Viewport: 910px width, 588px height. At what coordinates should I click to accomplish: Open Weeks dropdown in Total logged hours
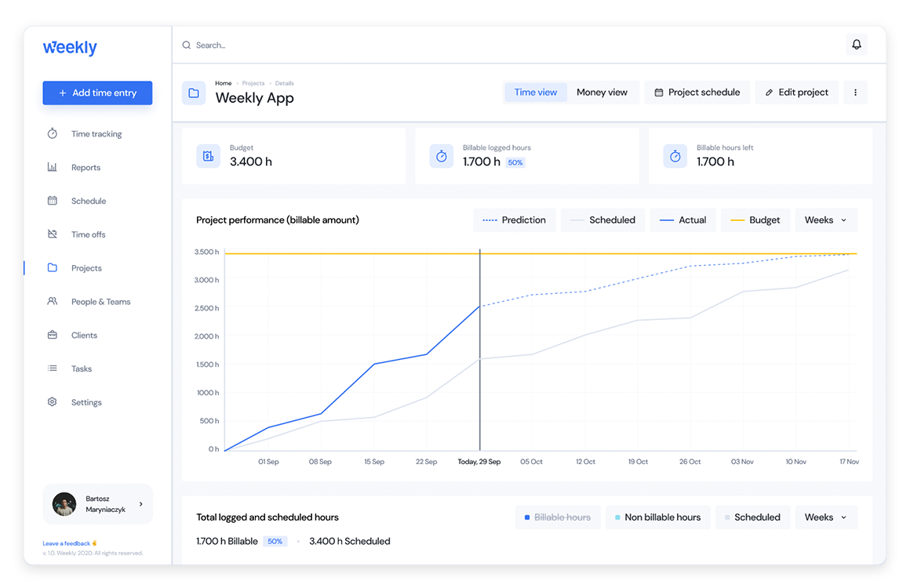click(826, 517)
